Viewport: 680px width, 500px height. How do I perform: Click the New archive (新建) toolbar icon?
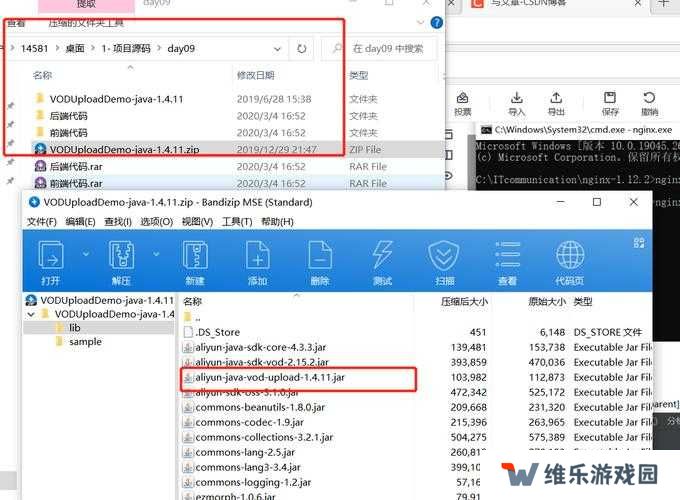(195, 262)
